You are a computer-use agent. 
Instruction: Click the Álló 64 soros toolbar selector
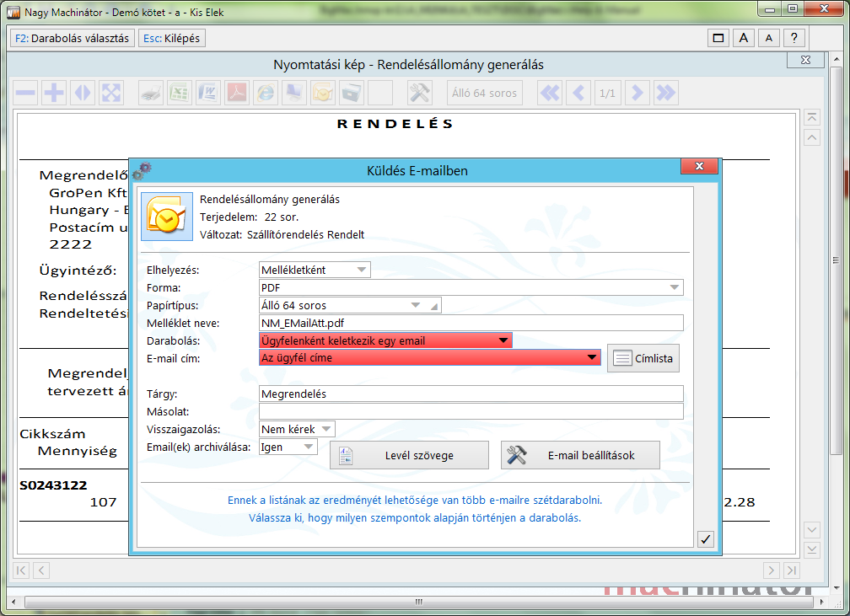coord(485,93)
